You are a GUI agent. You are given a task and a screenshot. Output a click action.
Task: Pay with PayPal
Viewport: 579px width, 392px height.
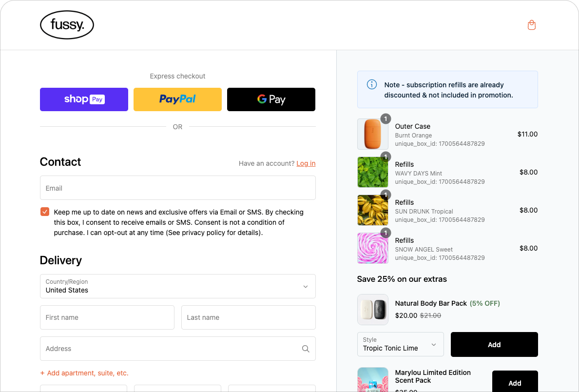point(177,99)
